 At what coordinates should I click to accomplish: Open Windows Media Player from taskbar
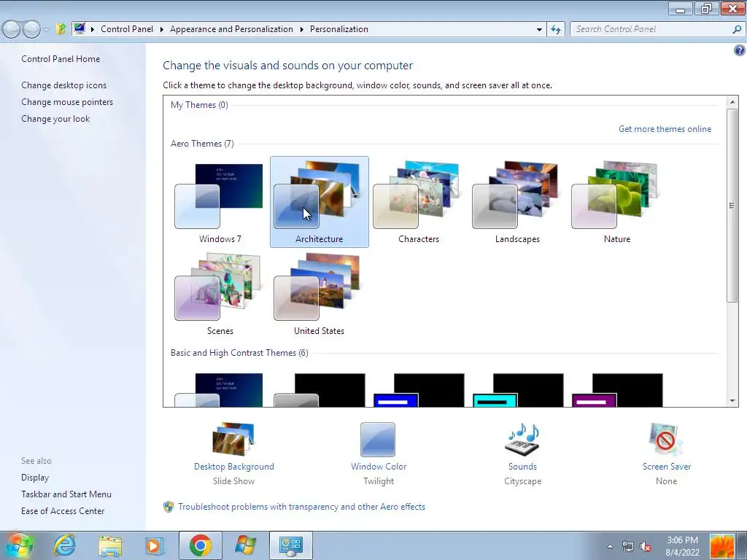155,545
